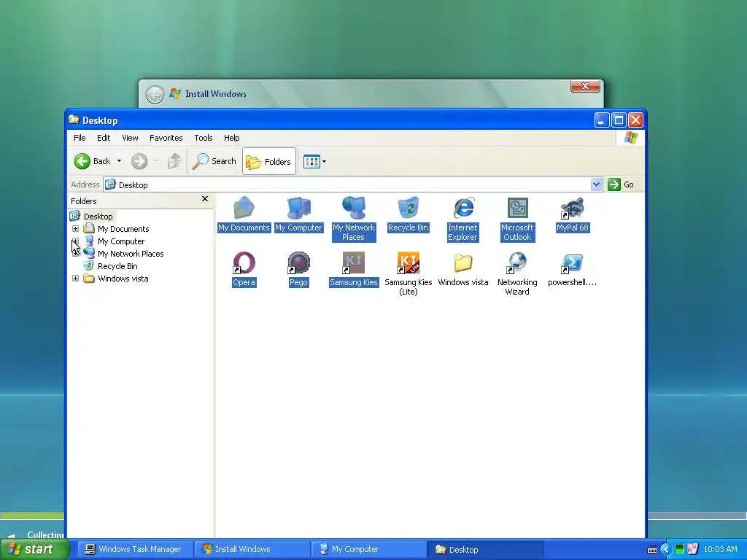Open the Edit menu

click(104, 138)
